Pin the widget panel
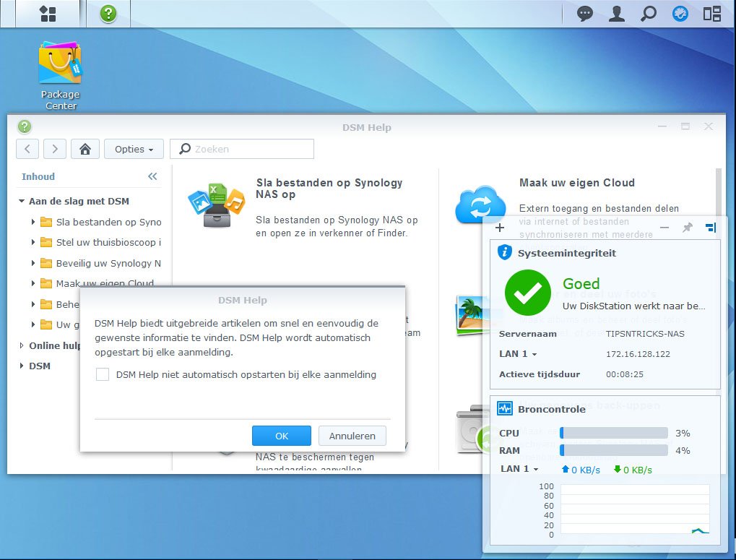The width and height of the screenshot is (736, 560). (687, 228)
